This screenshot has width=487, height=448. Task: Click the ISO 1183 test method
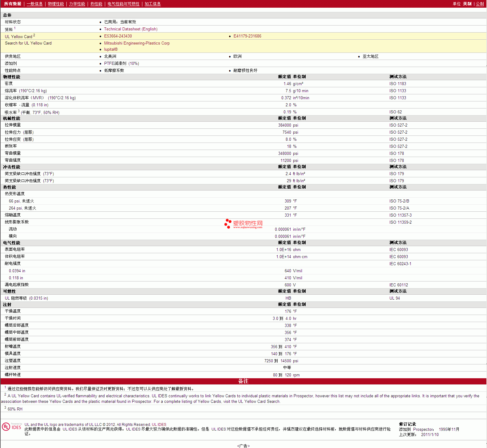(x=398, y=84)
